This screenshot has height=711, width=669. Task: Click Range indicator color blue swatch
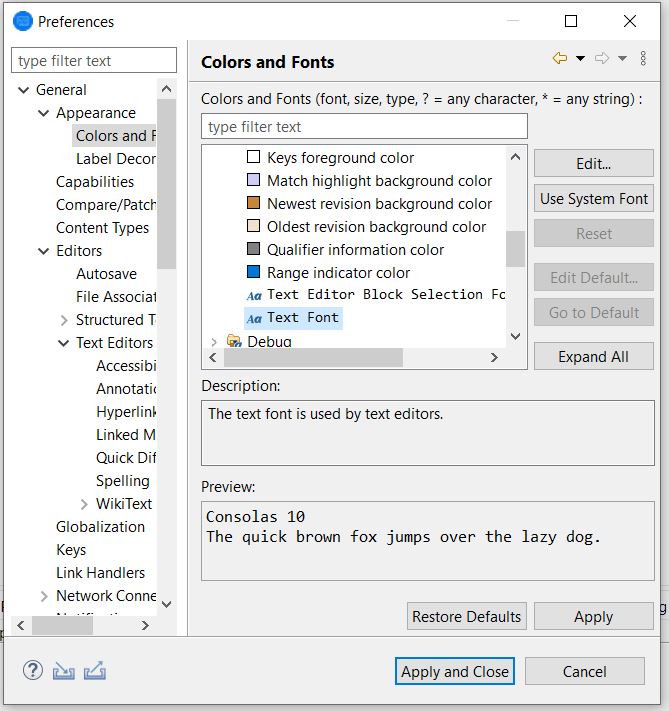[253, 272]
